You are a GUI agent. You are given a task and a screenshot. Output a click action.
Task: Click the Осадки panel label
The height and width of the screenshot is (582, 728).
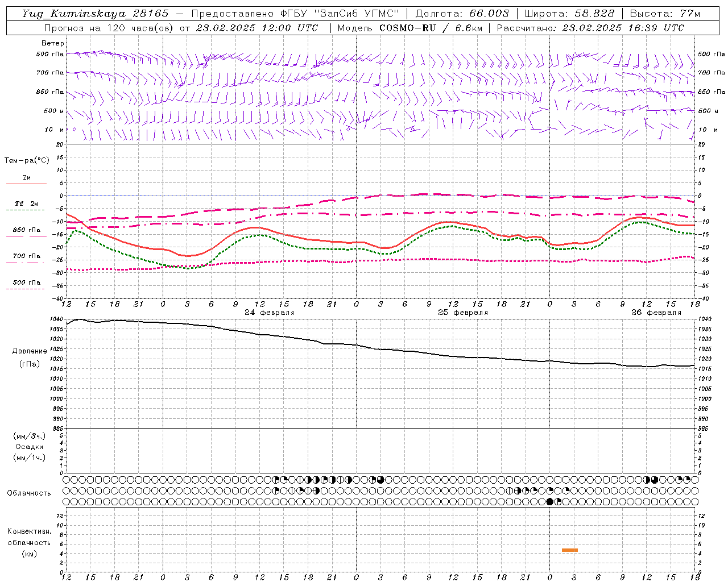point(29,447)
